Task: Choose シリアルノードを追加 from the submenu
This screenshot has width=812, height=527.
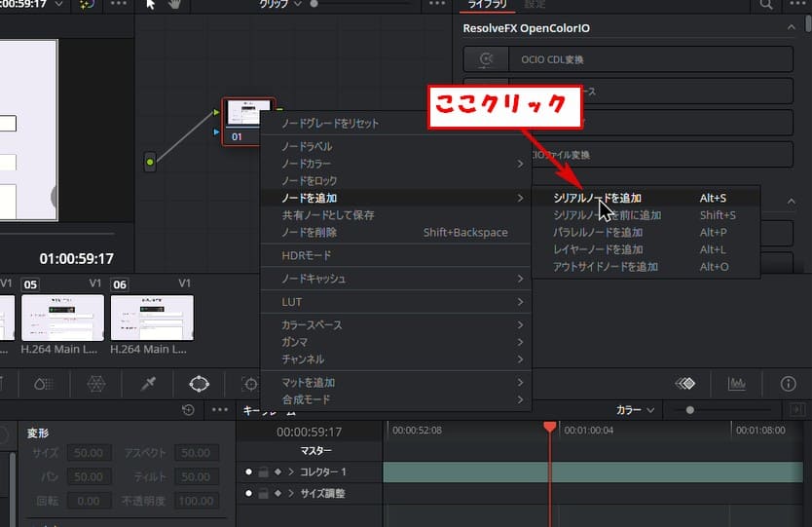Action: (597, 198)
